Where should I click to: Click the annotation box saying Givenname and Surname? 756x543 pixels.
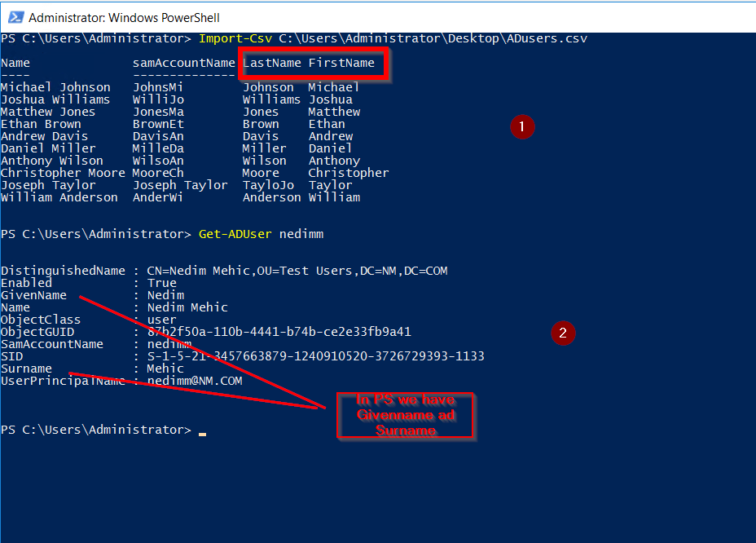pos(406,416)
